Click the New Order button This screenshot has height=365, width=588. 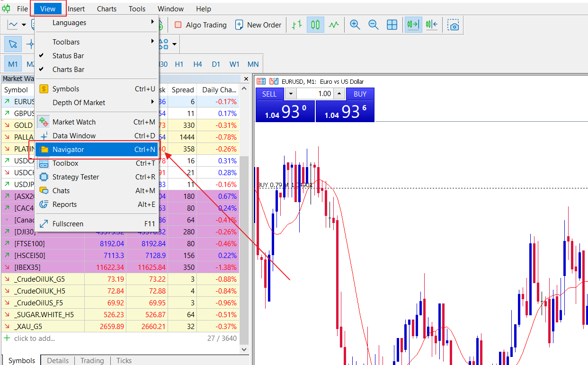pyautogui.click(x=258, y=25)
